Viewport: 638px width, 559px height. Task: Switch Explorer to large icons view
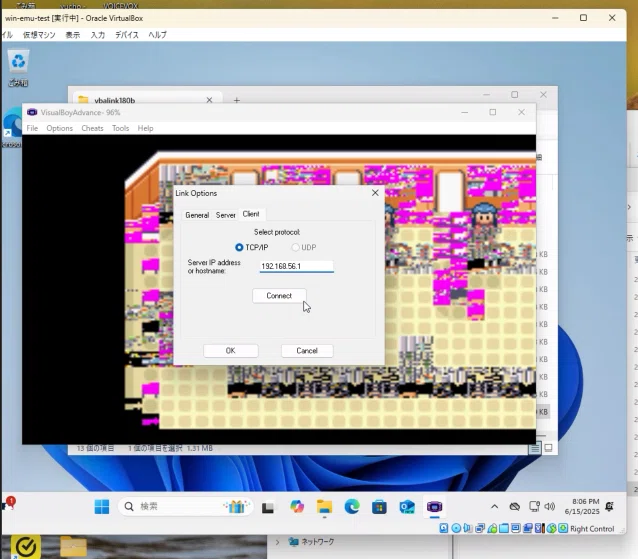[548, 448]
